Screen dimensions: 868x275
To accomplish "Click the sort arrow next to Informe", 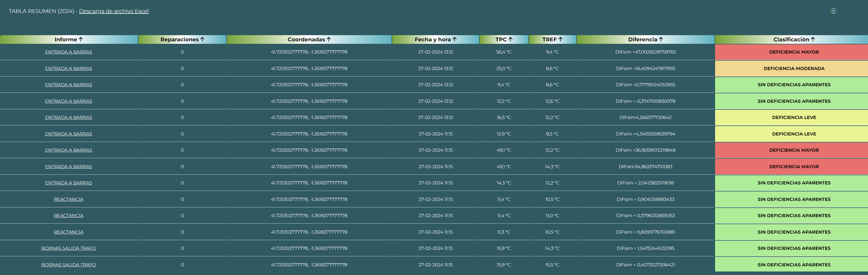I will click(81, 39).
